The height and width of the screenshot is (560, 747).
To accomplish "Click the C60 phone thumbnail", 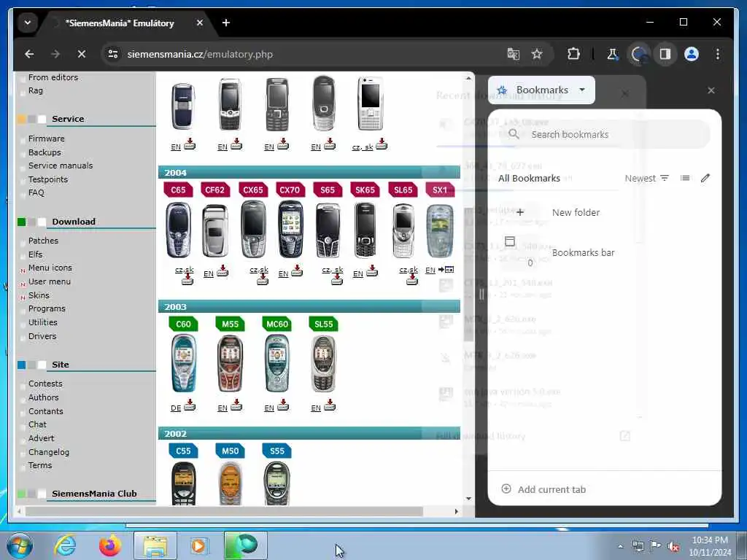I will pyautogui.click(x=184, y=363).
